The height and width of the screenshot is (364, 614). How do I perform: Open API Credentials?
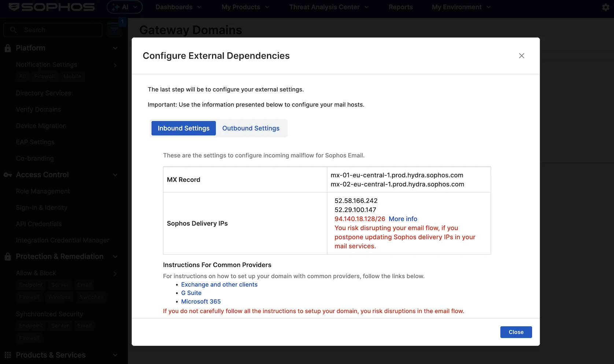tap(39, 224)
